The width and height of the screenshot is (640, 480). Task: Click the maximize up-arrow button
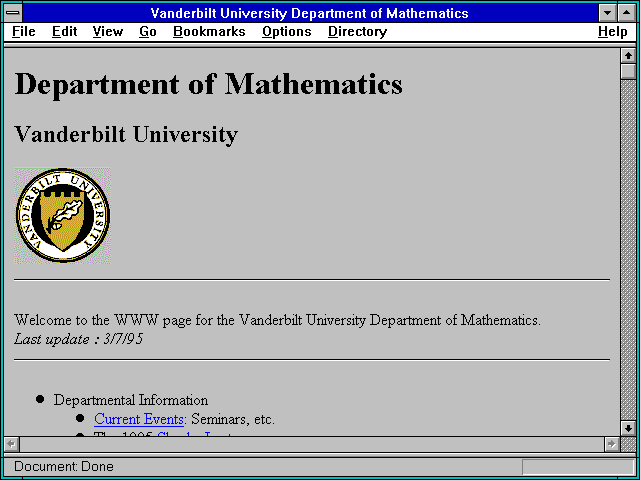[x=627, y=13]
